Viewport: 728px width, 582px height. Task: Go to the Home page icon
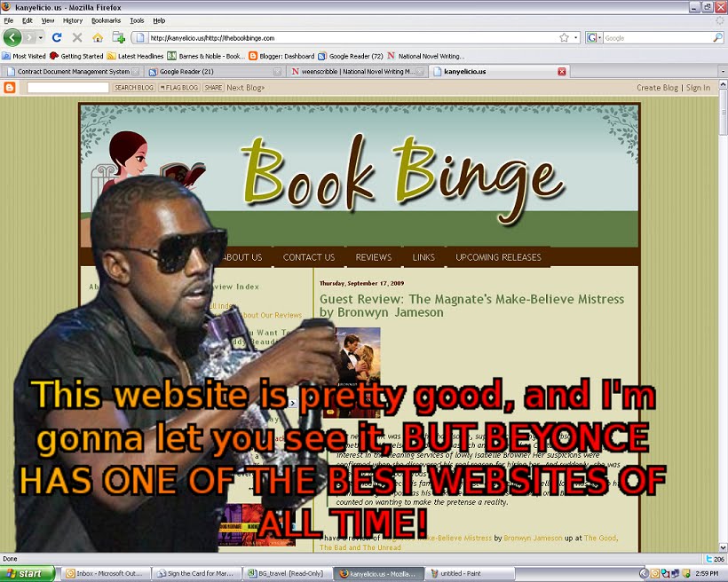pos(98,37)
